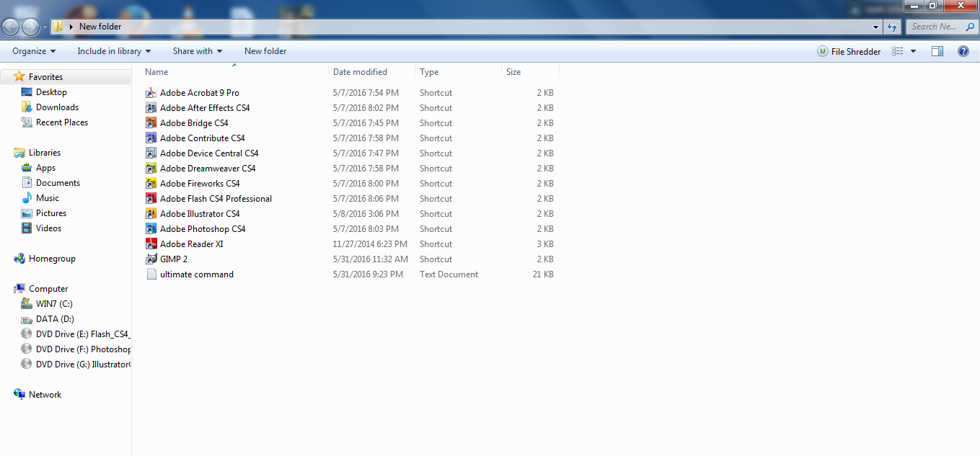Open the views options dropdown arrow
The width and height of the screenshot is (980, 456).
pyautogui.click(x=913, y=51)
